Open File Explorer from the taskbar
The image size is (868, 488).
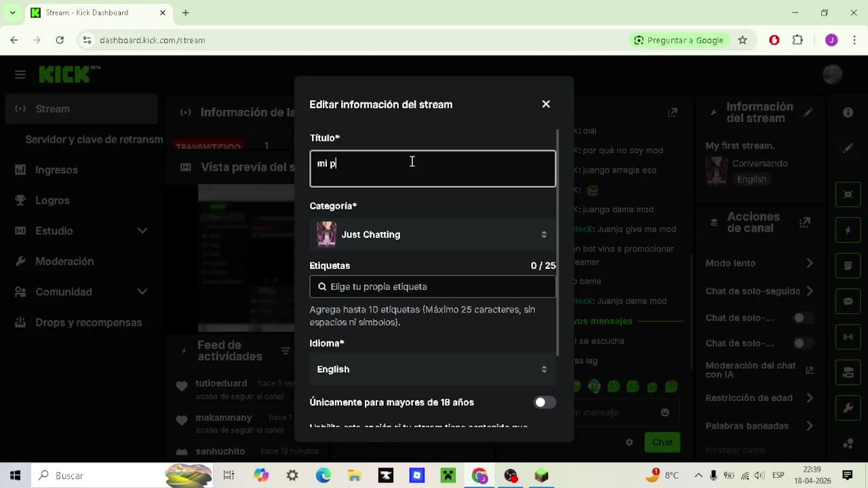(x=355, y=476)
